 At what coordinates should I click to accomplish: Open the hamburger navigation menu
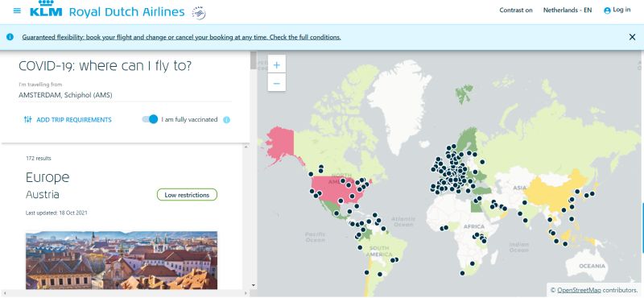click(x=17, y=10)
